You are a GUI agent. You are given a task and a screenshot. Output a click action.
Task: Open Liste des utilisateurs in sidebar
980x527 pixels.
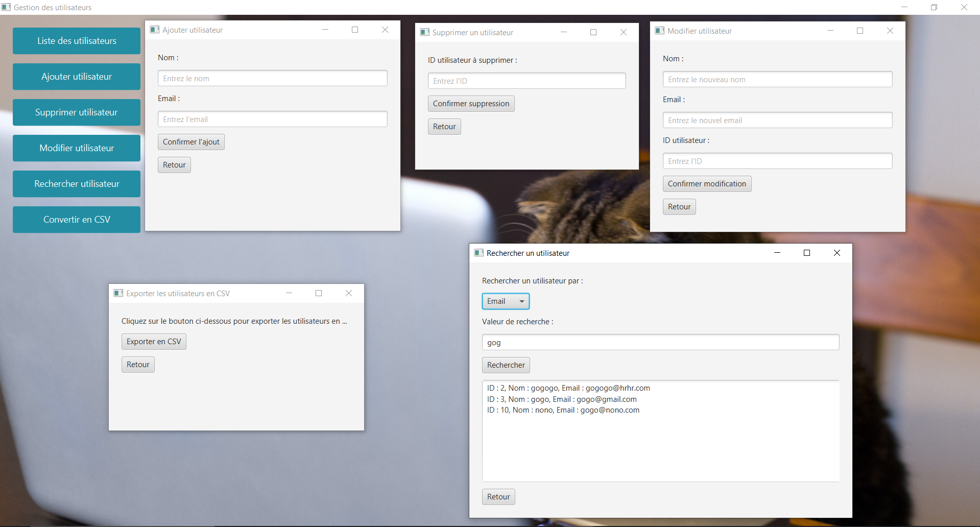(x=77, y=41)
